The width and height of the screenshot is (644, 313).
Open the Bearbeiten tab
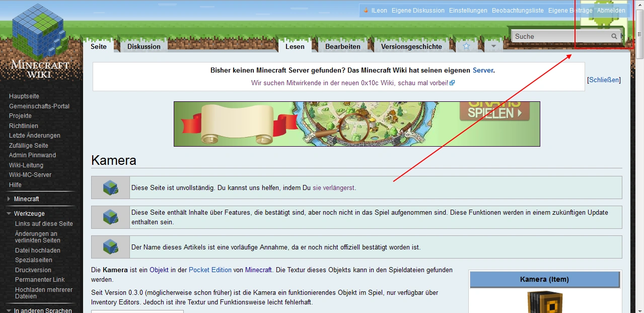(343, 46)
